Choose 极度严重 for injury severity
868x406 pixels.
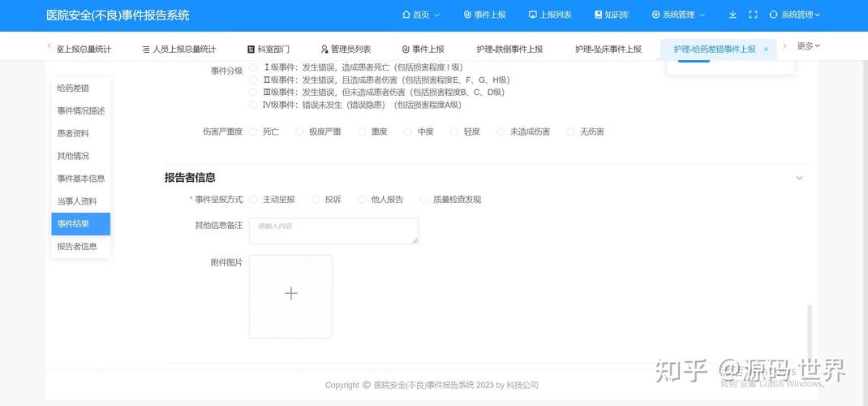pos(299,132)
